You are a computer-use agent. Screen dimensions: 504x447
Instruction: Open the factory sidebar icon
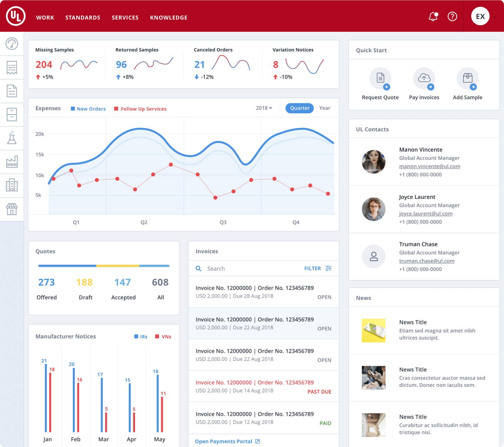coord(12,162)
